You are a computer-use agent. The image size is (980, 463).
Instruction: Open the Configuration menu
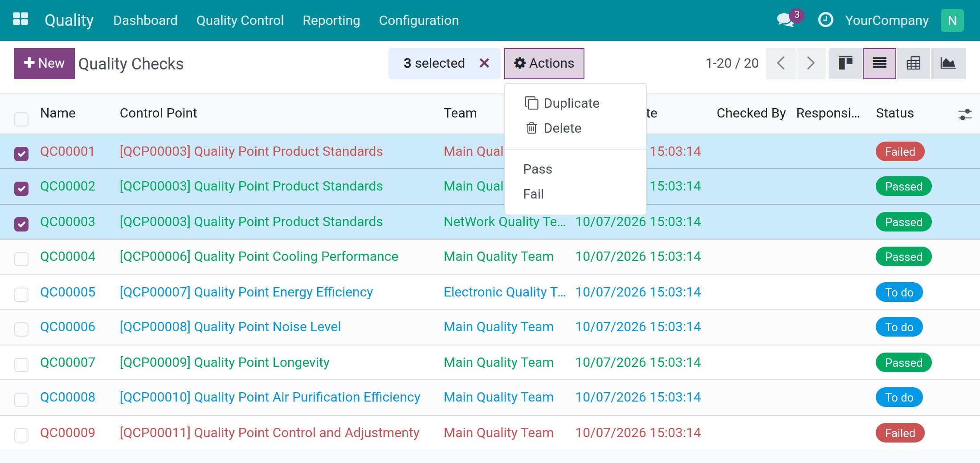click(x=419, y=20)
